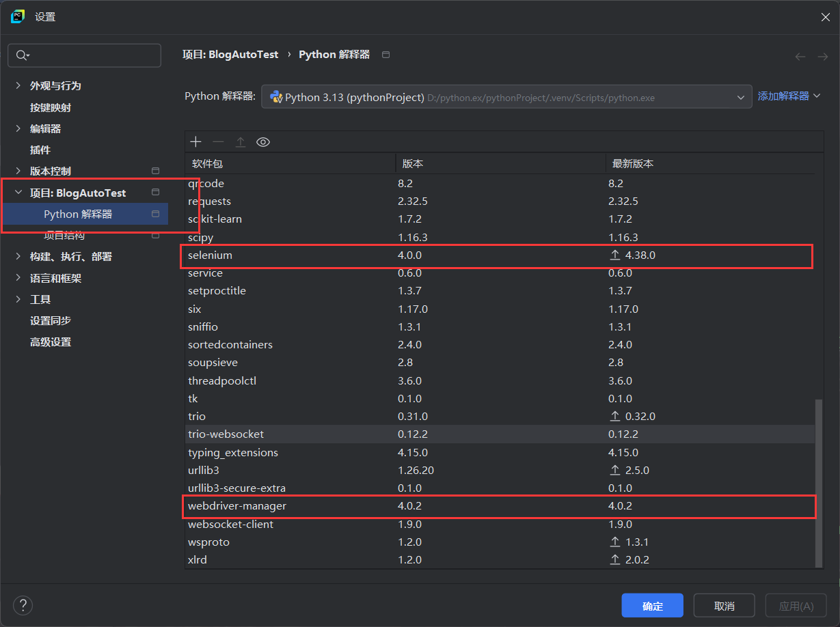
Task: Select 设置同步 in settings tree
Action: click(51, 320)
